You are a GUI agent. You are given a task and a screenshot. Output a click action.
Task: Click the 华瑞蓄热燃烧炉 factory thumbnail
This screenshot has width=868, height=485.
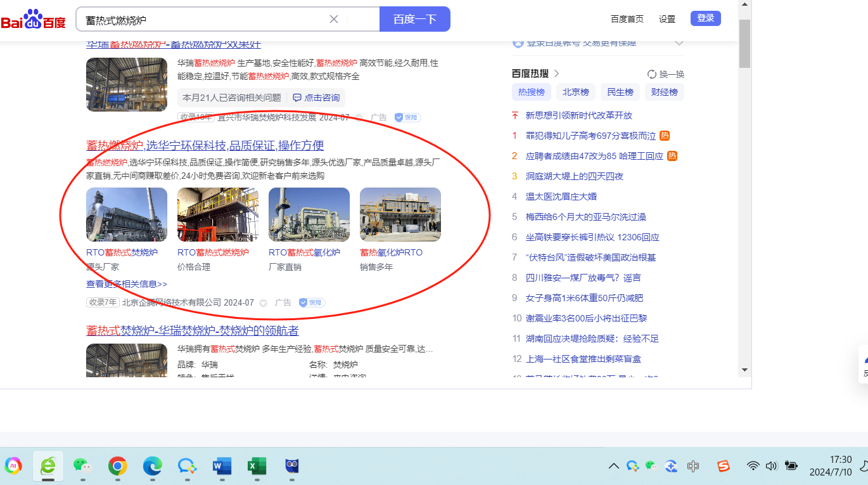[x=127, y=85]
